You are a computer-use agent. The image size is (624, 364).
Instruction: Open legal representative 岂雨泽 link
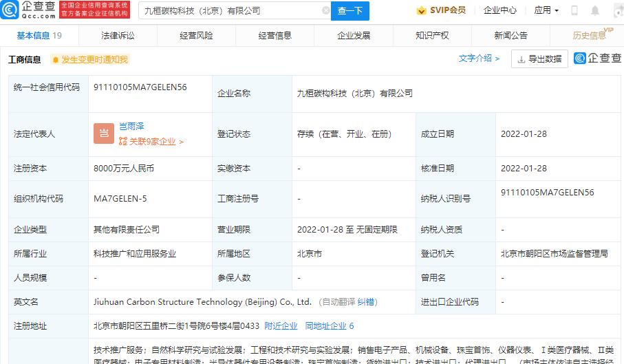[131, 127]
